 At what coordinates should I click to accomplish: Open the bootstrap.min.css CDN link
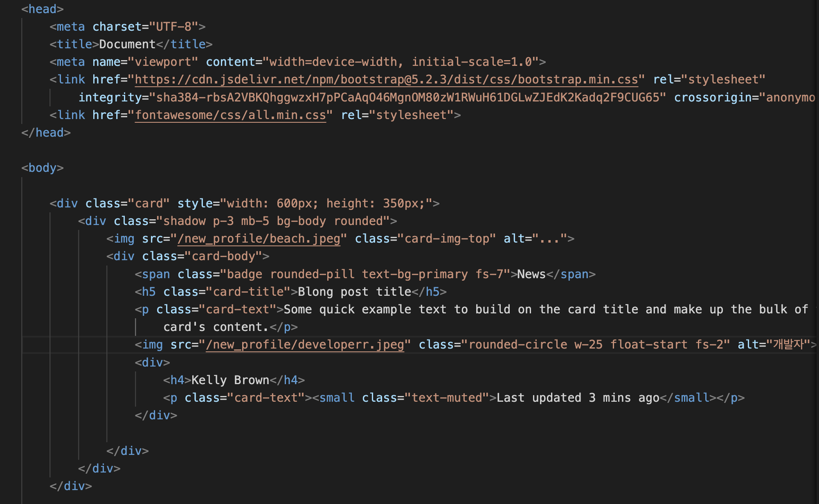[387, 79]
